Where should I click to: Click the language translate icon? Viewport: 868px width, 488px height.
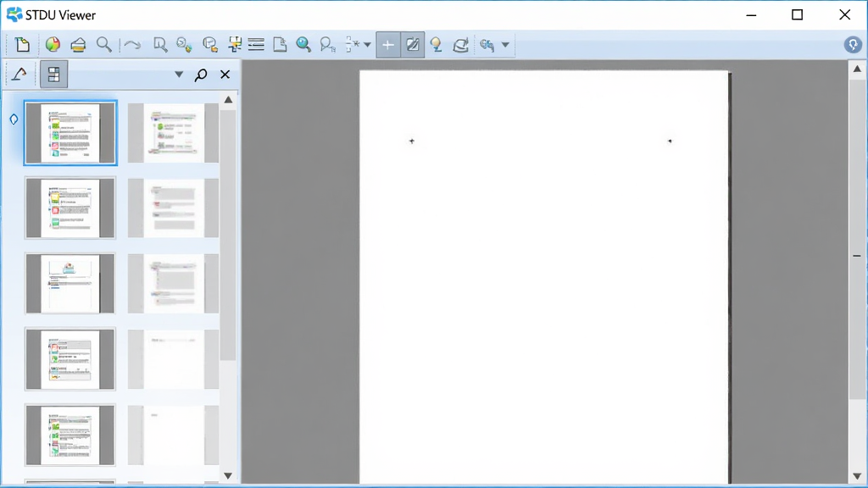(x=487, y=45)
